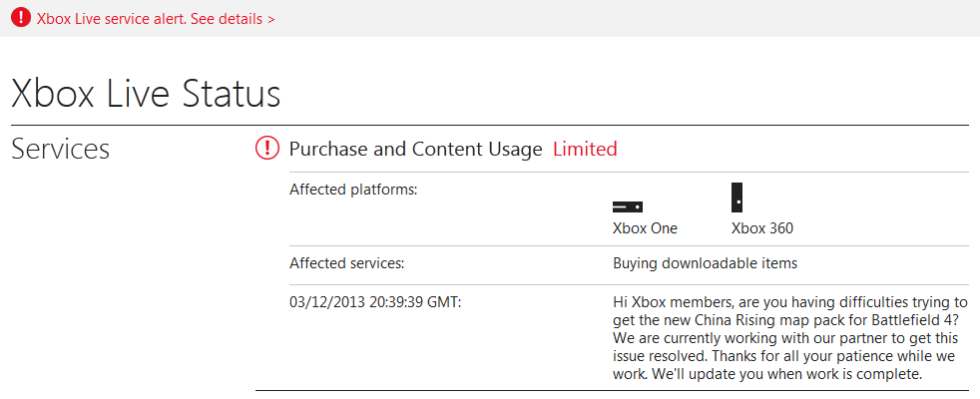This screenshot has width=980, height=399.
Task: Click the "Xbox Live Status" page heading
Action: pos(146,93)
